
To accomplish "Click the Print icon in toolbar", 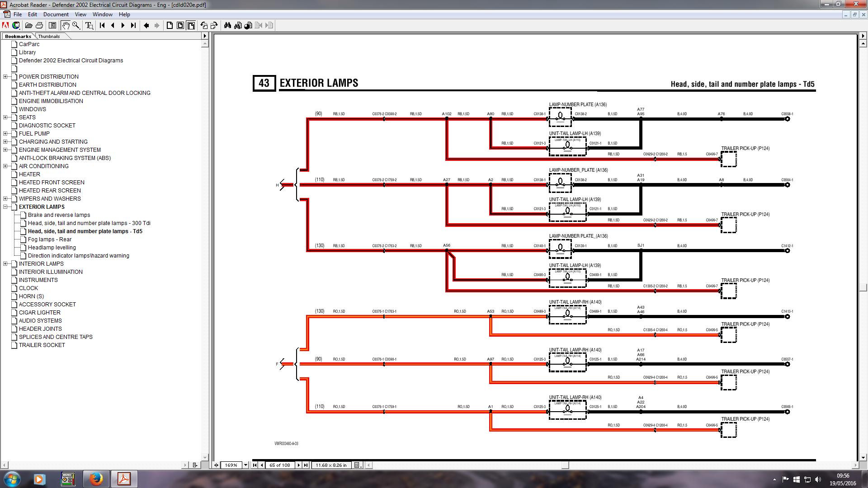I will click(39, 25).
